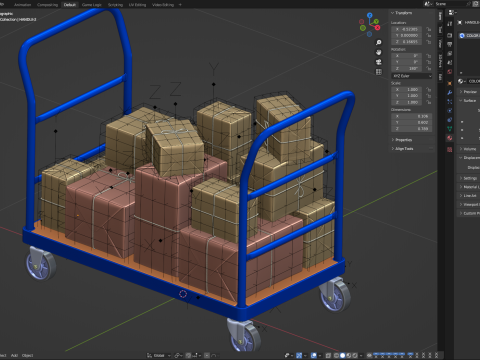Expand the material Volume panel
This screenshot has height=360, width=480.
click(x=469, y=149)
